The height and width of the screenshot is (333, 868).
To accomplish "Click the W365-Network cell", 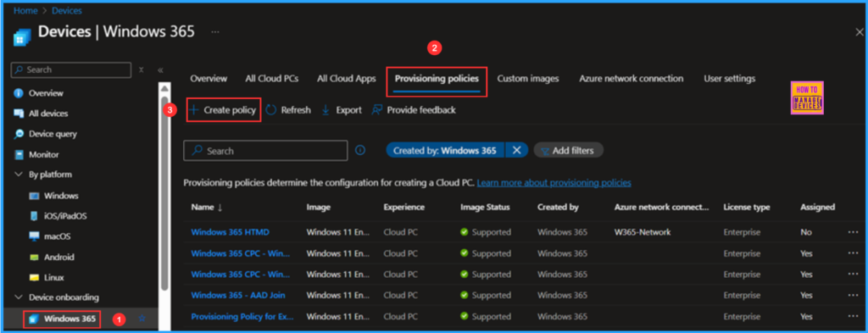I will 643,232.
